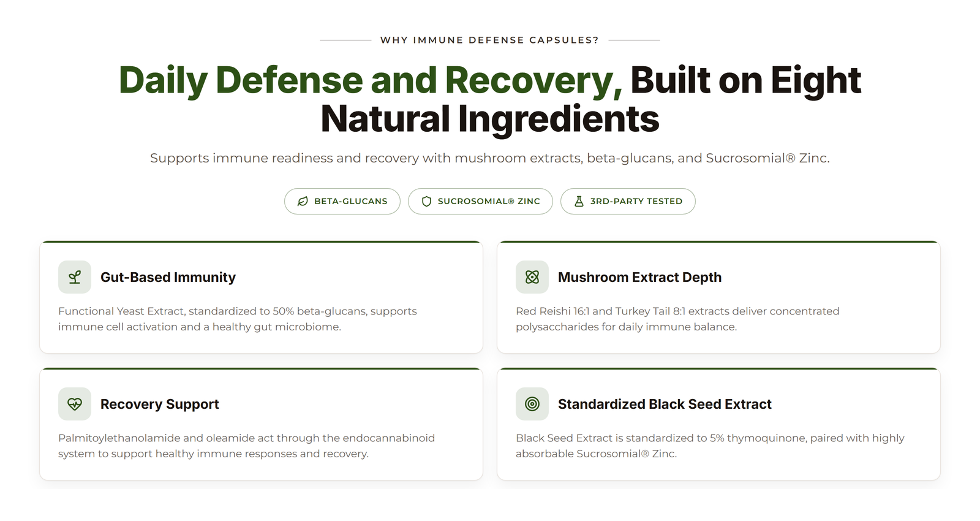Click the Gut-Based Immunity card title

(x=168, y=277)
